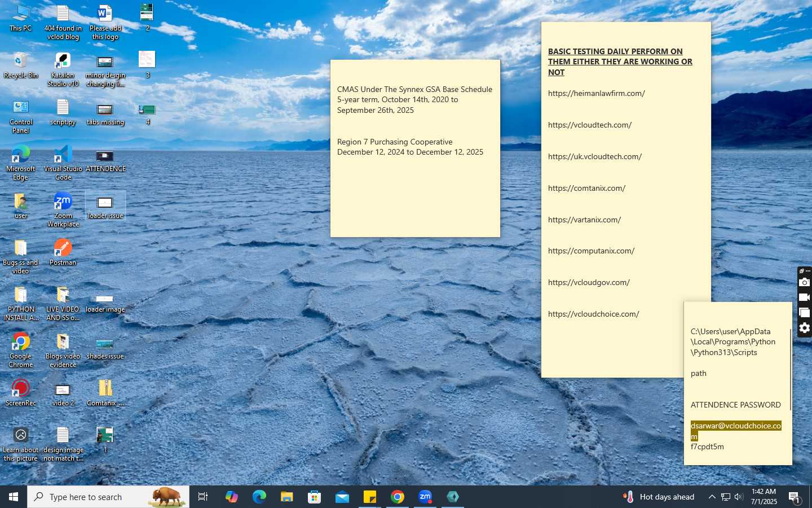This screenshot has width=812, height=508.
Task: Select the Katalon Studio v10 shortcut
Action: point(63,69)
